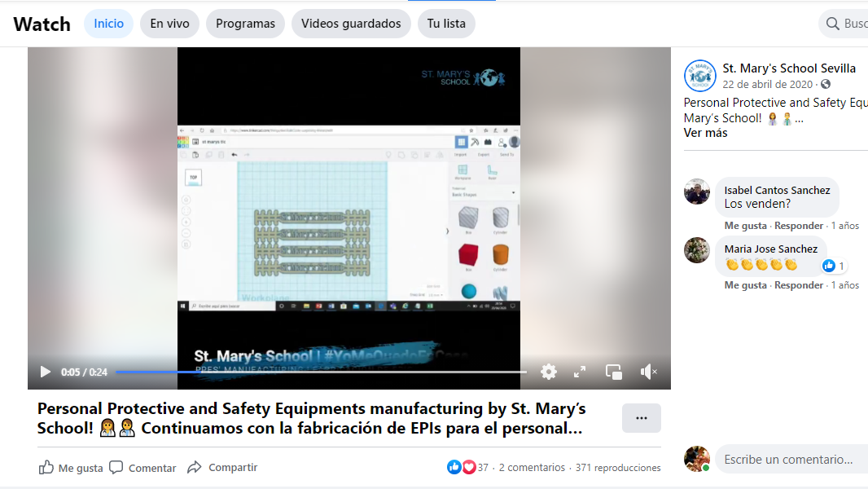
Task: Expand video to fullscreen
Action: coord(580,372)
